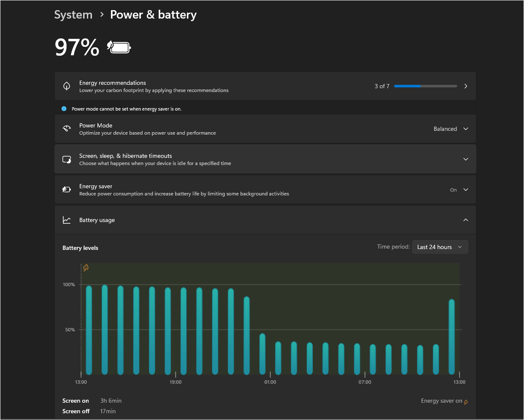Screen dimensions: 524x420
Task: Expand Screen, sleep & hibernate timeouts section
Action: [466, 159]
